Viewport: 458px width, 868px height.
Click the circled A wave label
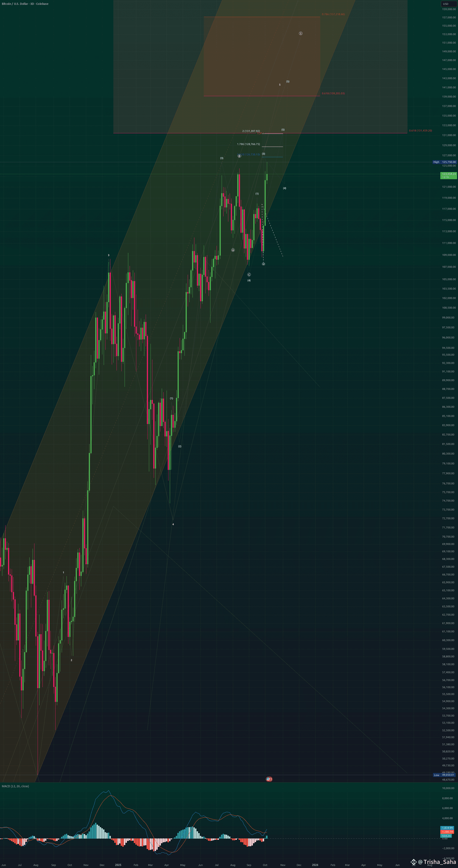click(x=233, y=250)
